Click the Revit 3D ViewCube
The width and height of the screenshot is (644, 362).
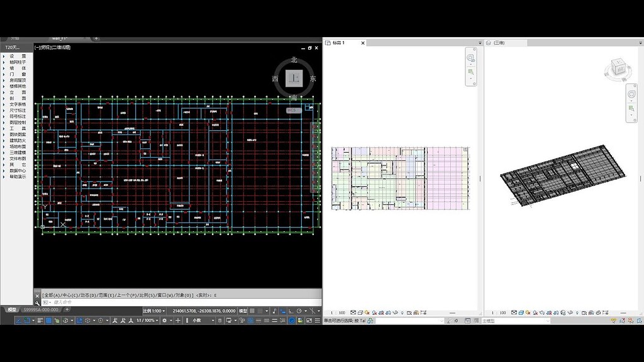tap(618, 67)
